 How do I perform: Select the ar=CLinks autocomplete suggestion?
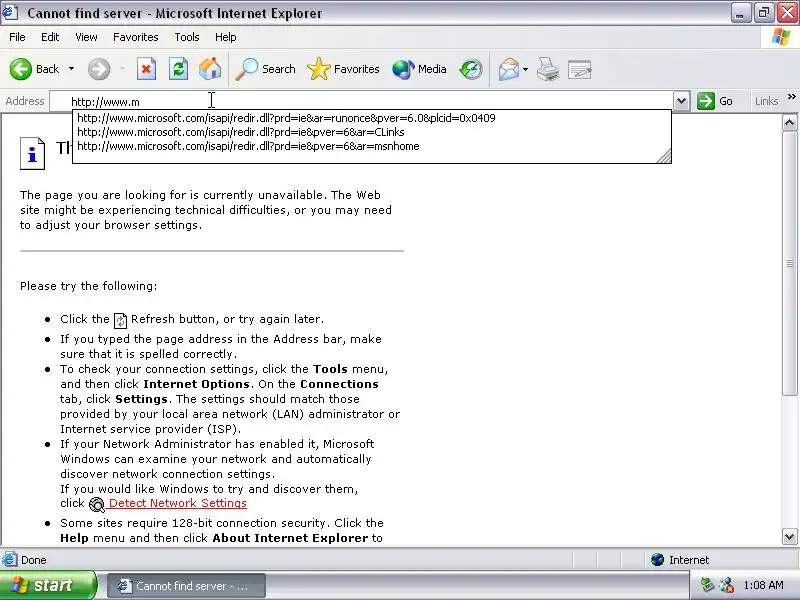click(x=241, y=132)
